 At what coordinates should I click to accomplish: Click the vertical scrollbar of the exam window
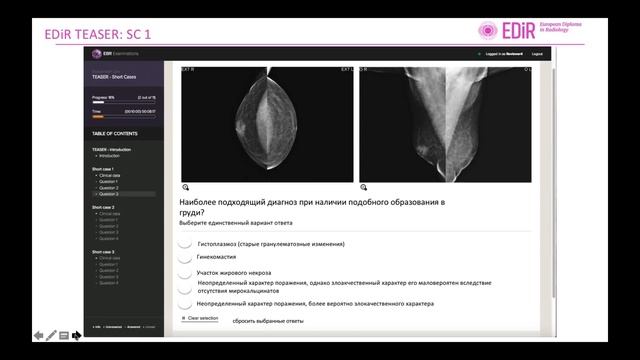pos(553,184)
